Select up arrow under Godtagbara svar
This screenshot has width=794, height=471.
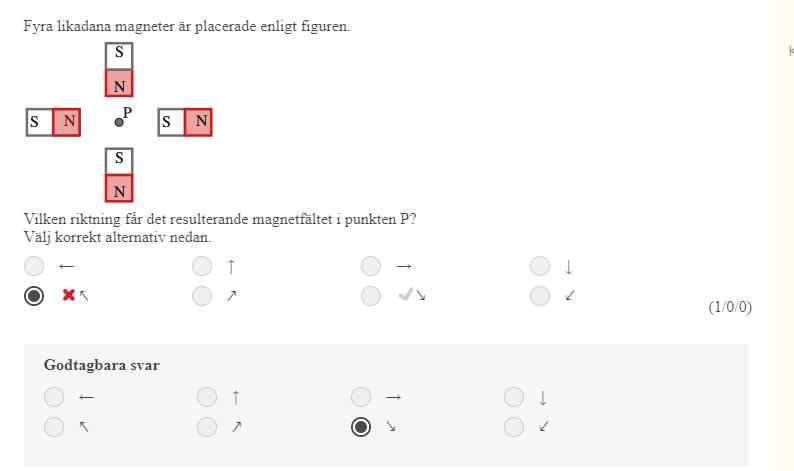(207, 397)
